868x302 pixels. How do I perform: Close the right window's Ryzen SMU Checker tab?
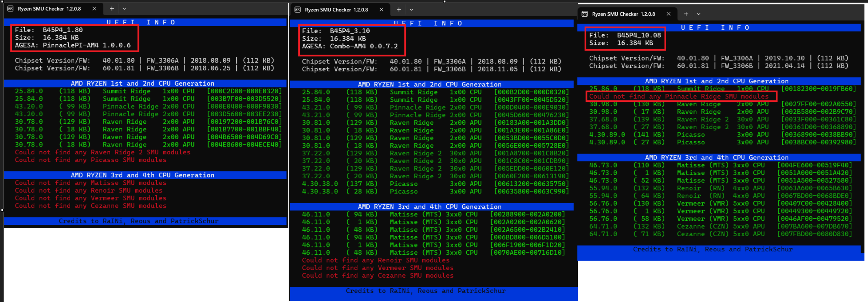[668, 14]
